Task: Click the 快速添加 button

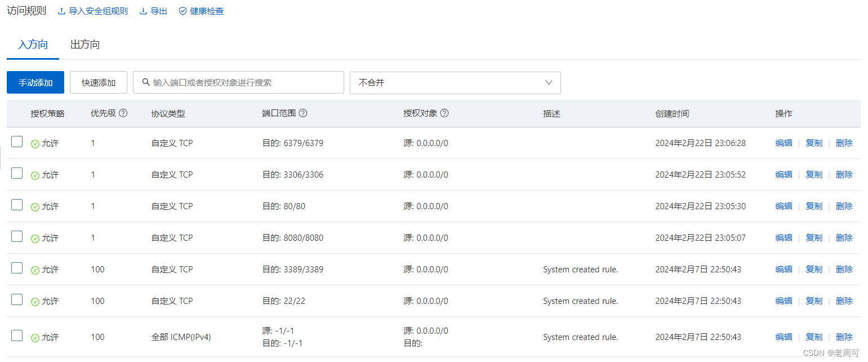Action: pyautogui.click(x=99, y=82)
